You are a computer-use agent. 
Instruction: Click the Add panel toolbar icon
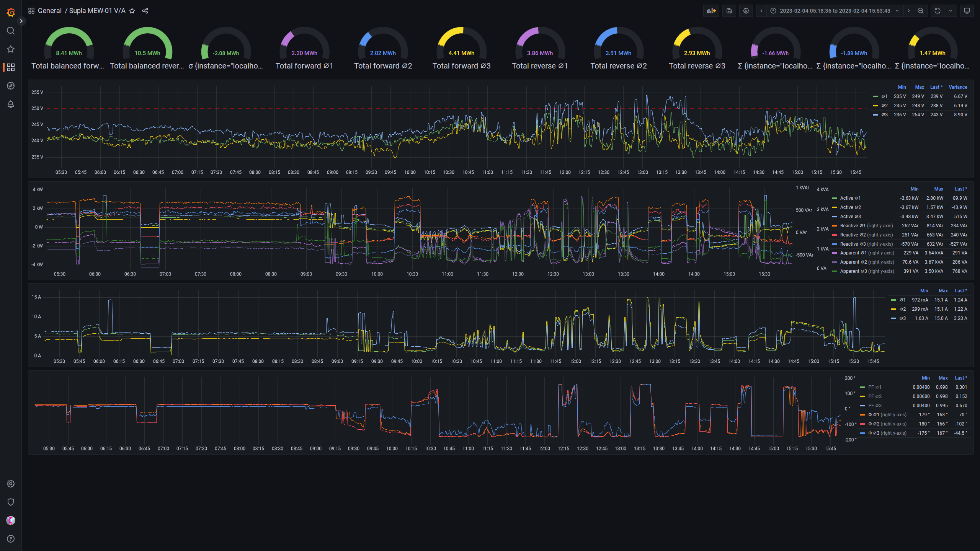[x=711, y=11]
